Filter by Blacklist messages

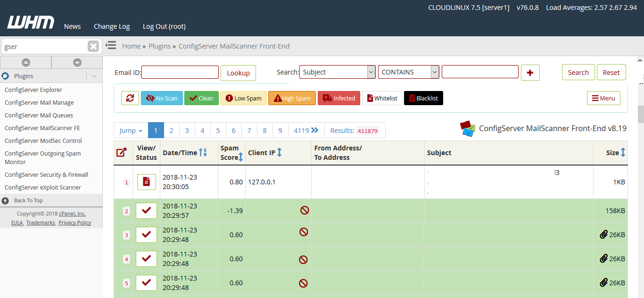423,98
